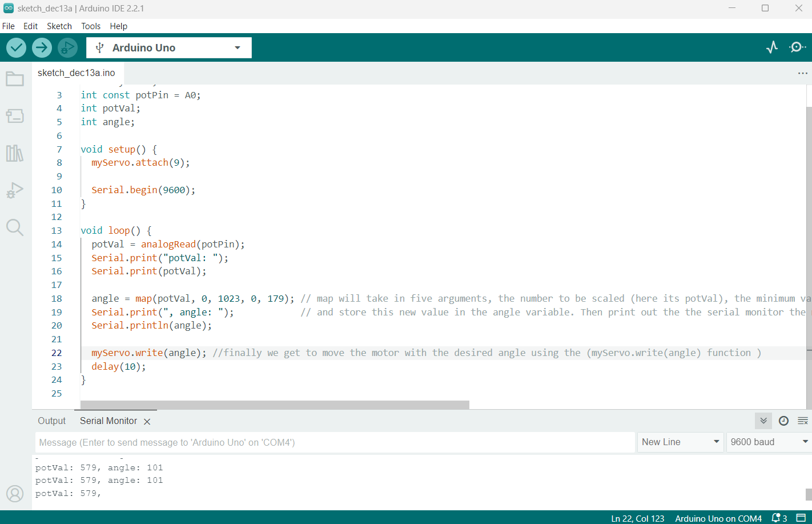Clear Serial Monitor output icon

point(803,421)
